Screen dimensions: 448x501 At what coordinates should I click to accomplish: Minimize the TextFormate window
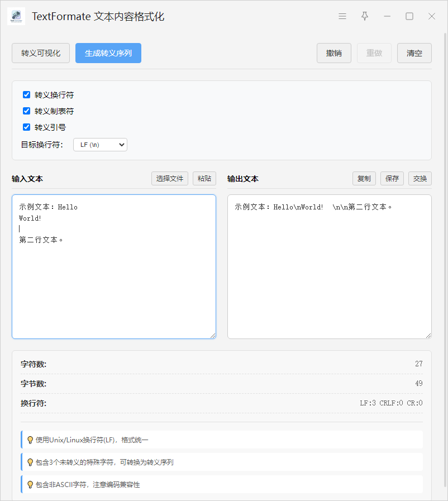(x=387, y=16)
